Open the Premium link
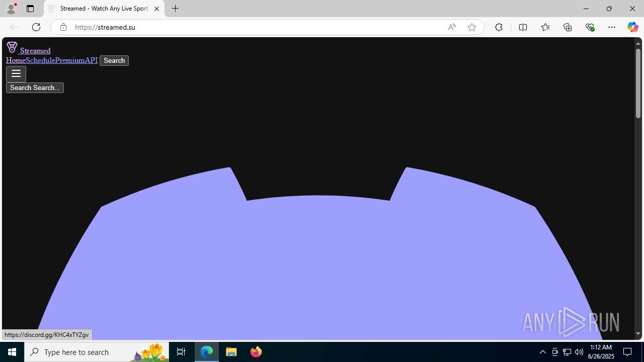This screenshot has height=362, width=644. tap(70, 60)
